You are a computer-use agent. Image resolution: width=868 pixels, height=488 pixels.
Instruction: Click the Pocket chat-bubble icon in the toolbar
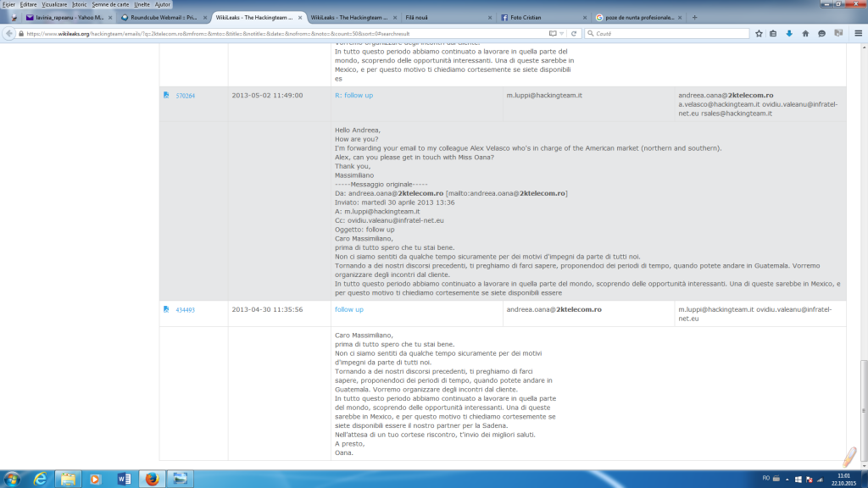point(822,33)
